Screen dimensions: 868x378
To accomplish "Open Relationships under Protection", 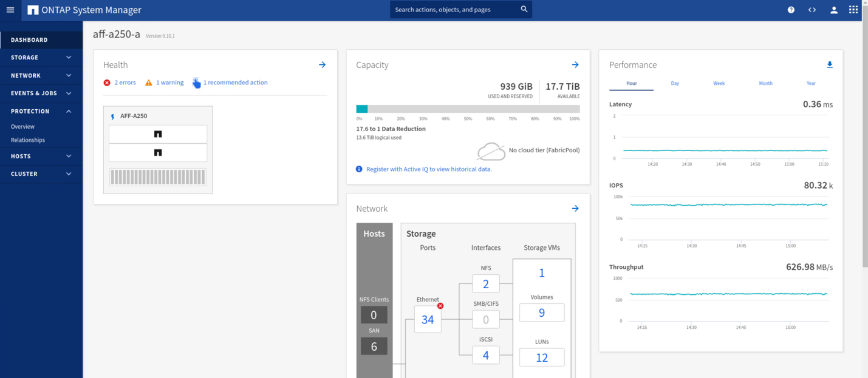I will point(28,140).
